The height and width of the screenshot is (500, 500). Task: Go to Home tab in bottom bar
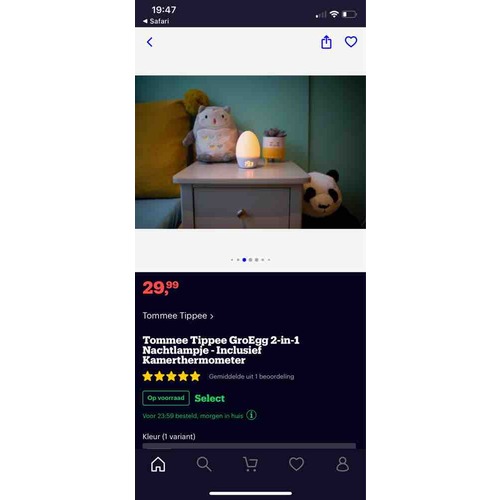tap(158, 464)
